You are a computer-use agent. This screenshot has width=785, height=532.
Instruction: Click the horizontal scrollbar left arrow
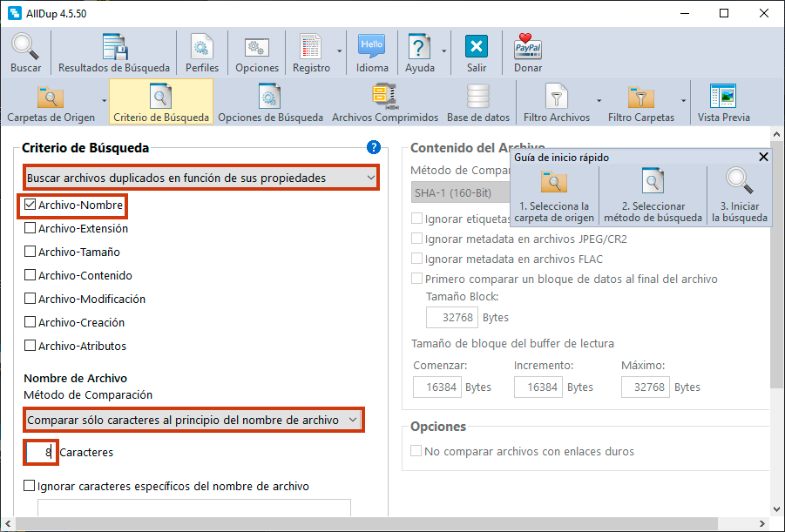click(x=8, y=523)
